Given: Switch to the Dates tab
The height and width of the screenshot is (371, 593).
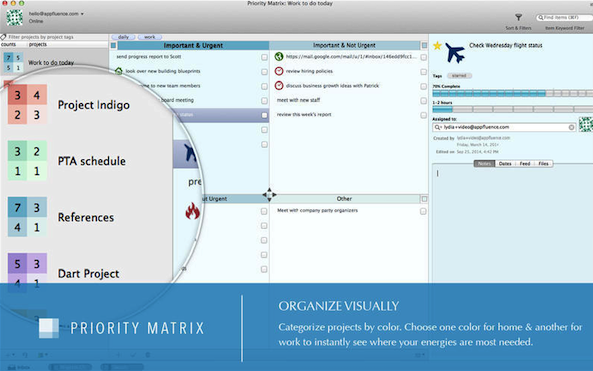Looking at the screenshot, I should [505, 164].
